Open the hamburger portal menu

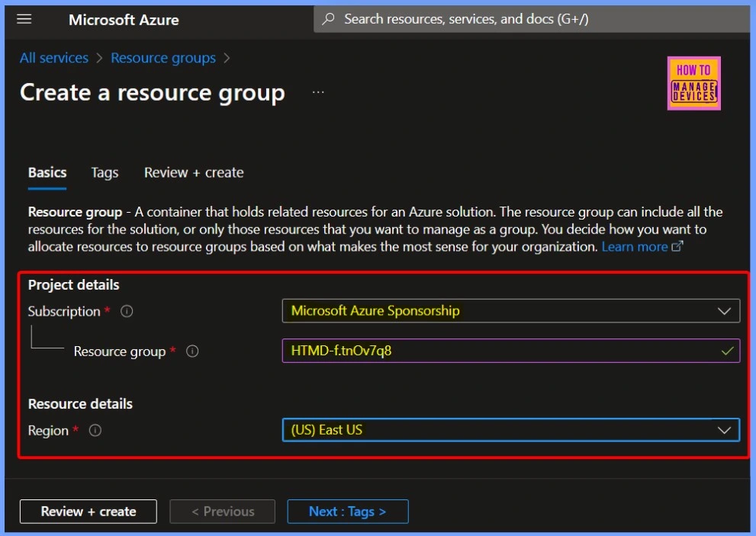point(24,19)
